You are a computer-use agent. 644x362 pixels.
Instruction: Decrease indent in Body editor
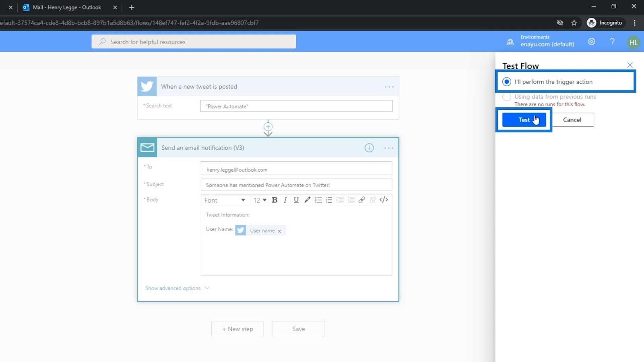(x=340, y=200)
